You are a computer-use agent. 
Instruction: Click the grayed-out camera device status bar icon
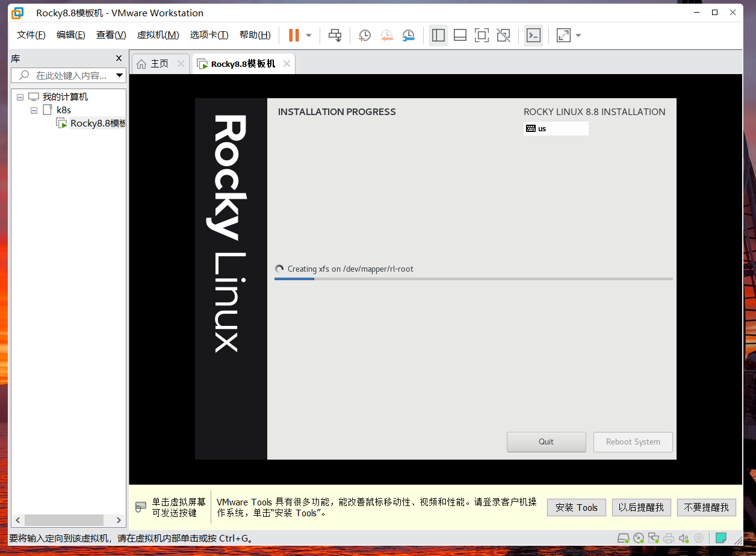[x=699, y=538]
